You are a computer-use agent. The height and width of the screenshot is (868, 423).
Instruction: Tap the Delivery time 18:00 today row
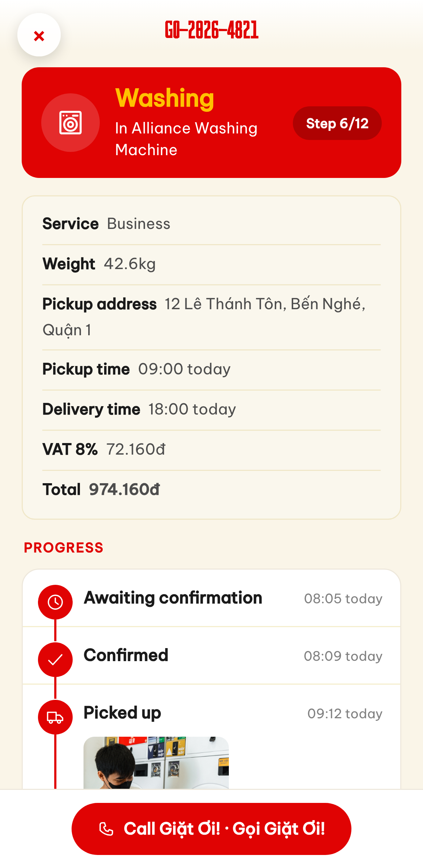click(211, 410)
